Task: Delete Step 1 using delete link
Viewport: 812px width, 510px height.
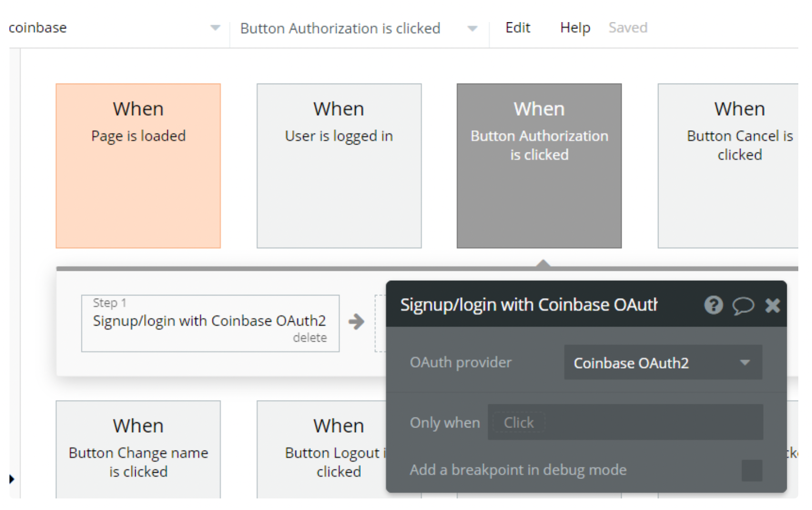Action: tap(310, 338)
